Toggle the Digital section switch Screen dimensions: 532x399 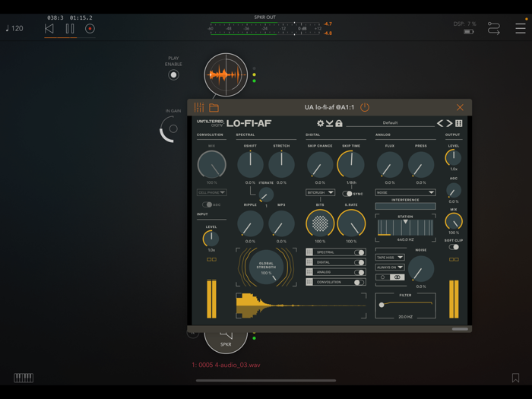pos(359,262)
